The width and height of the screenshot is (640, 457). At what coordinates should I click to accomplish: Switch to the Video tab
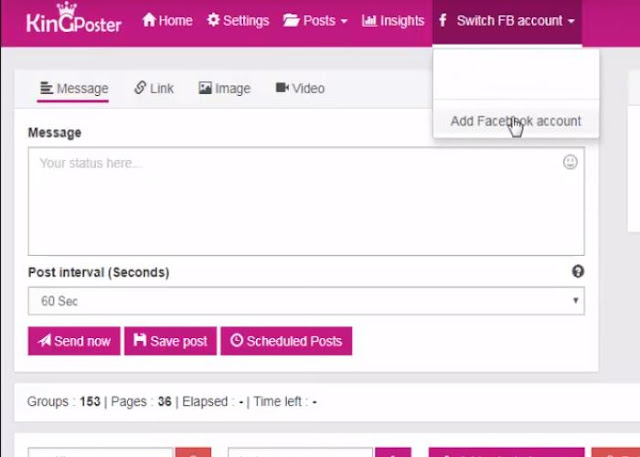pyautogui.click(x=300, y=88)
